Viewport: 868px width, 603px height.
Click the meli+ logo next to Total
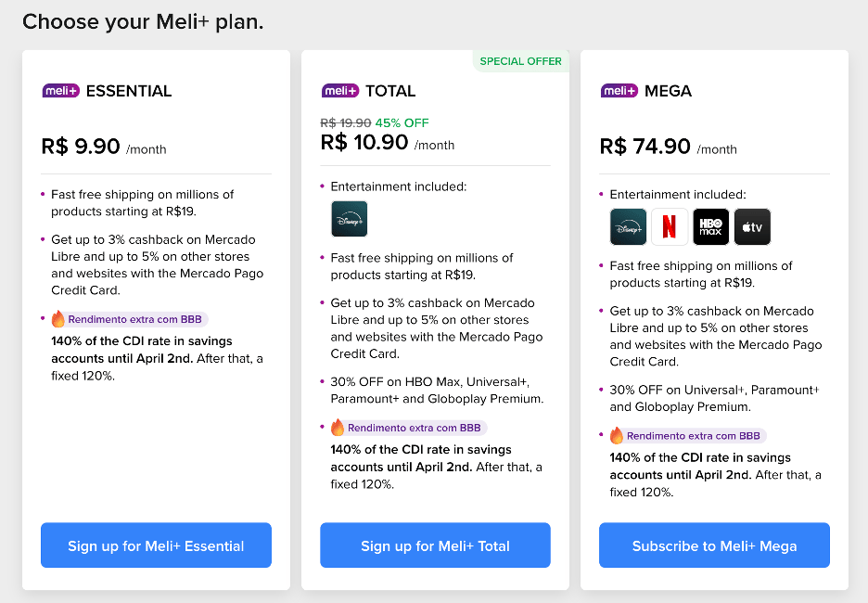click(340, 90)
